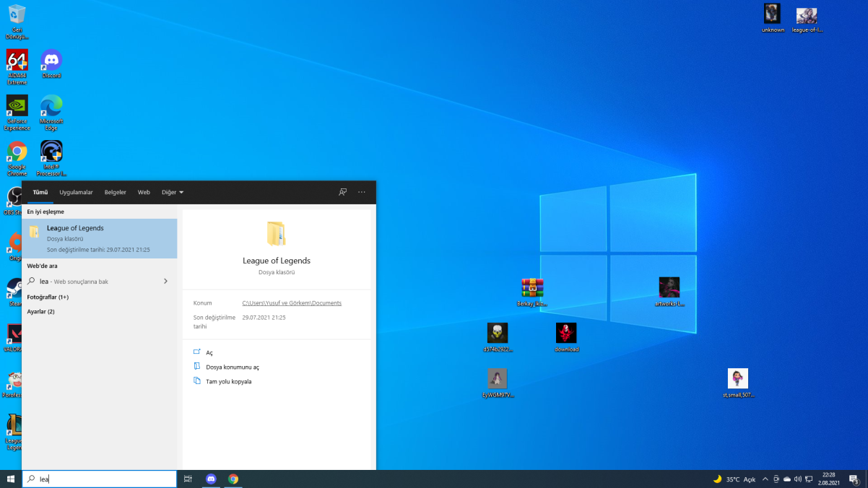Switch to the Belgeler search tab
The image size is (868, 488).
click(115, 192)
